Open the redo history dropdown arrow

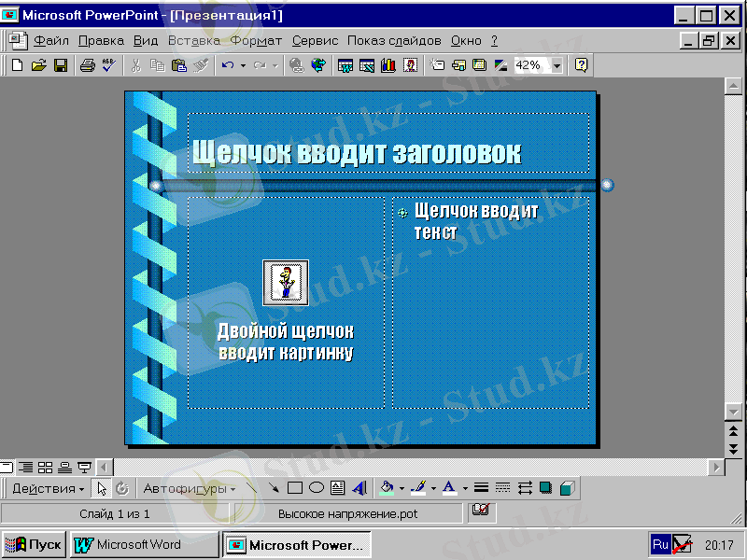[275, 65]
